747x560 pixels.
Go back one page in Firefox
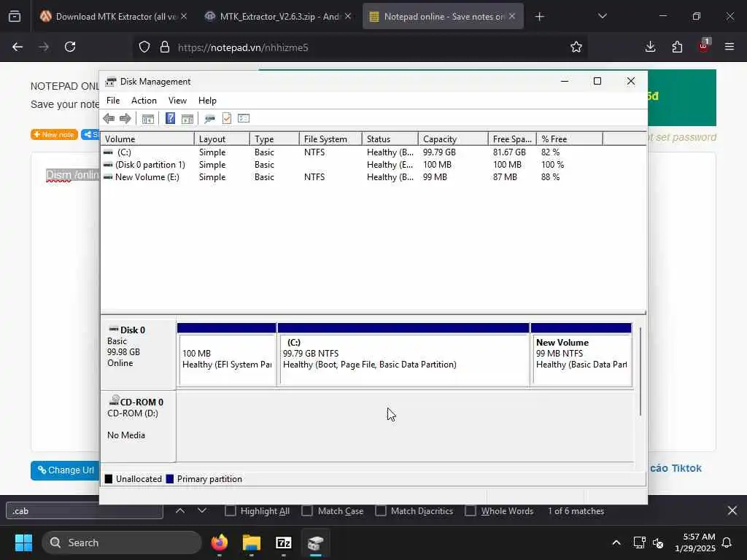click(18, 47)
